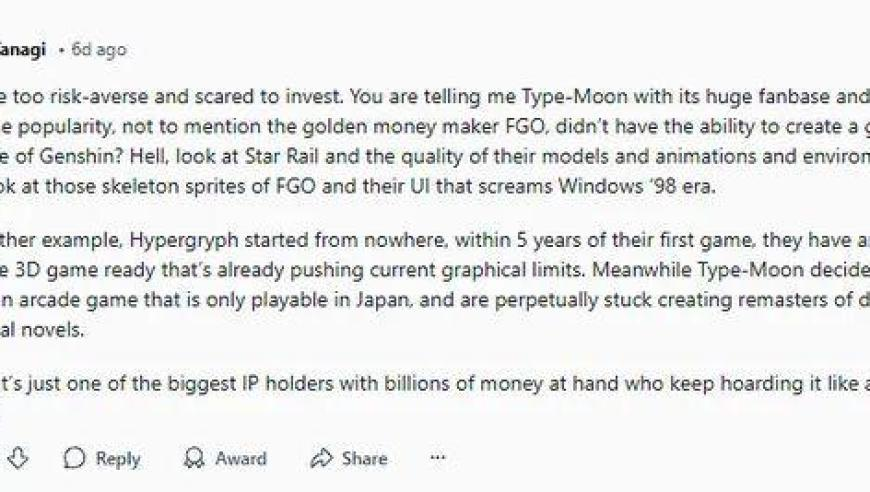Click the 'Meanwhile Type-Moon' sentence start
The width and height of the screenshot is (870, 492).
(x=698, y=270)
